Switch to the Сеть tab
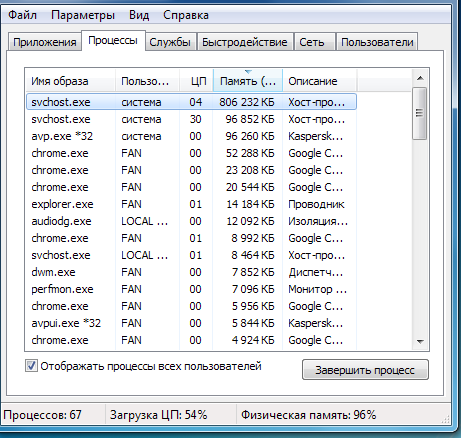The image size is (461, 438). pos(312,42)
